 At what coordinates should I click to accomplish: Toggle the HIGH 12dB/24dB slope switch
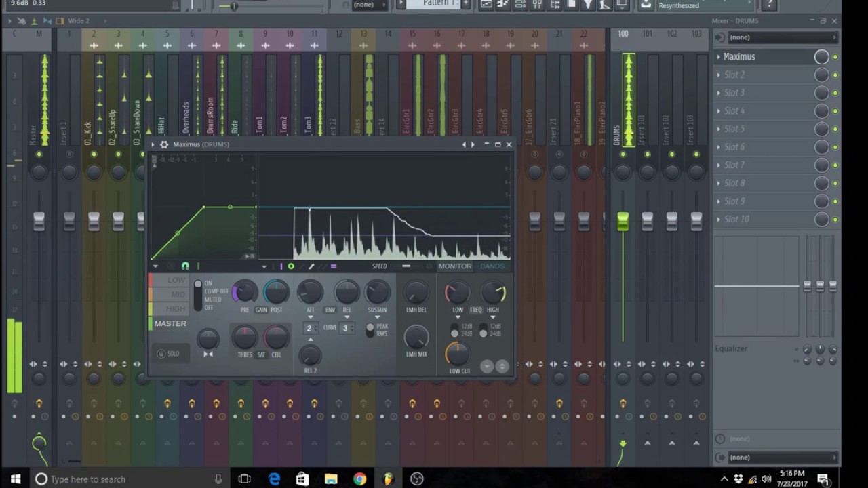[x=483, y=330]
